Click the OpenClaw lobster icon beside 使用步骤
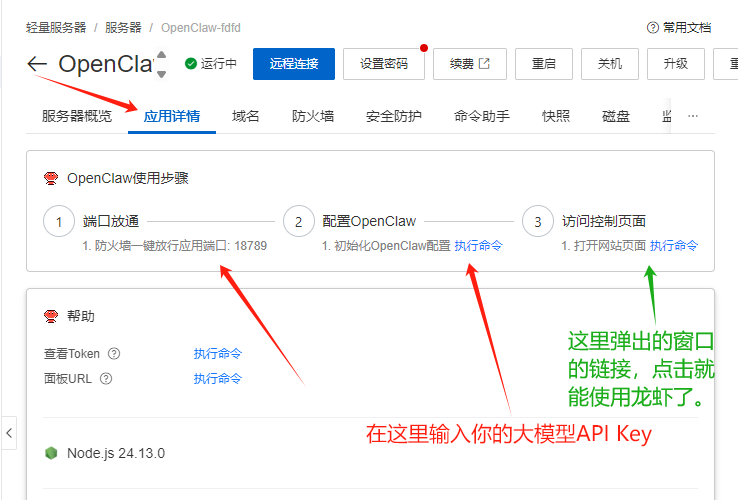 (51, 178)
